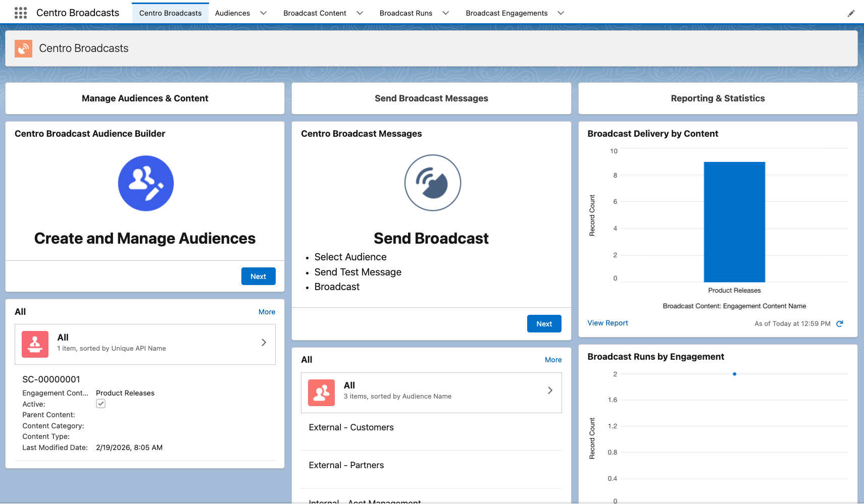
Task: Switch to the Centro Broadcasts tab
Action: [x=170, y=13]
